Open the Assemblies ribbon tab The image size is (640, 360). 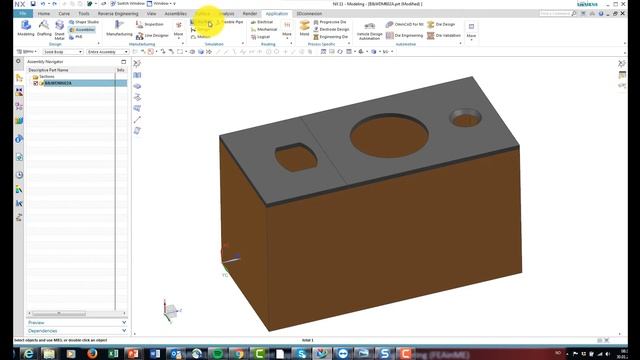click(176, 13)
